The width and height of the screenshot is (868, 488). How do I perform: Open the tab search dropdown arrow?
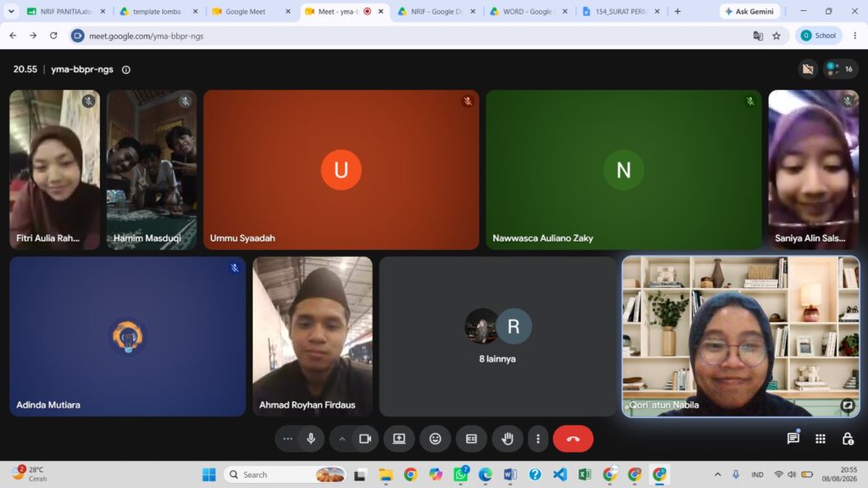[x=11, y=11]
